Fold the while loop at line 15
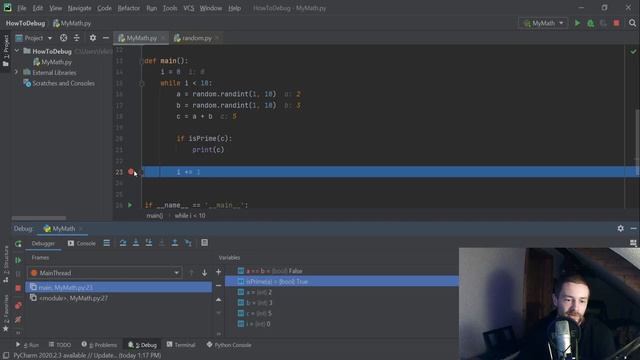Screen dimensions: 640x360 click(x=142, y=83)
